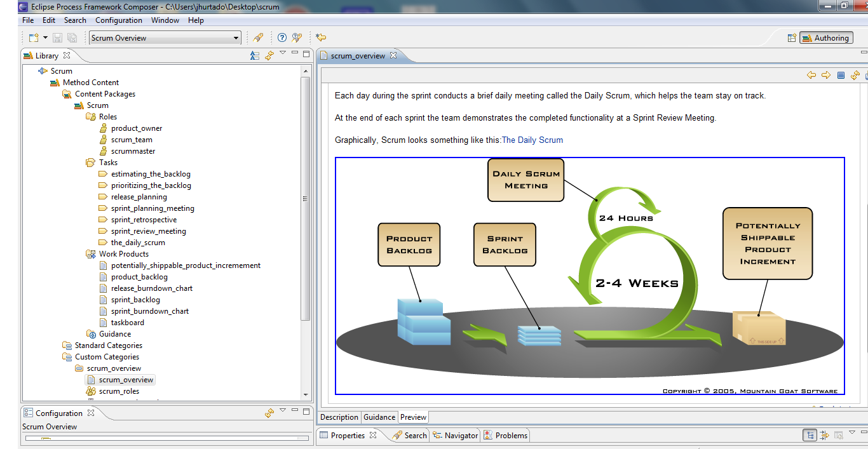
Task: Open the dropdown arrow beside the New icon
Action: coord(46,38)
